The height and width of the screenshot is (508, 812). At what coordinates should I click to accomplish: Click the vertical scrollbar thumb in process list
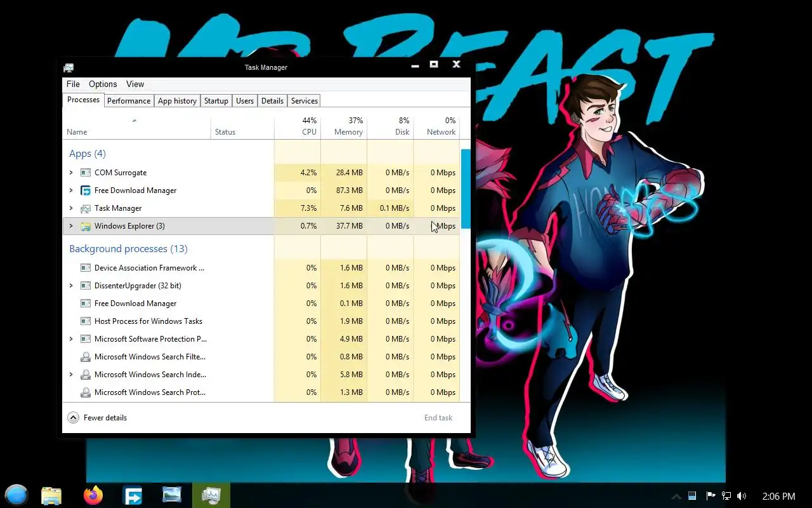click(x=466, y=189)
